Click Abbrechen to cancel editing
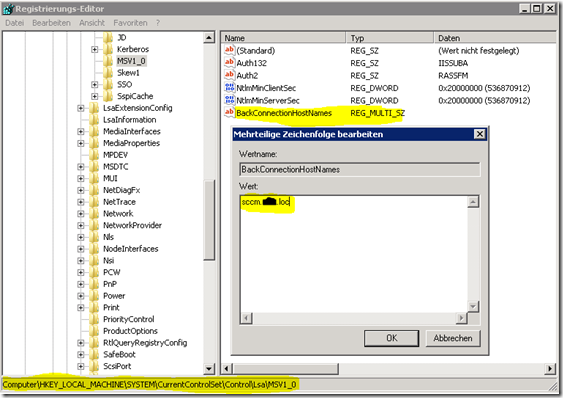563x398 pixels. click(x=453, y=338)
